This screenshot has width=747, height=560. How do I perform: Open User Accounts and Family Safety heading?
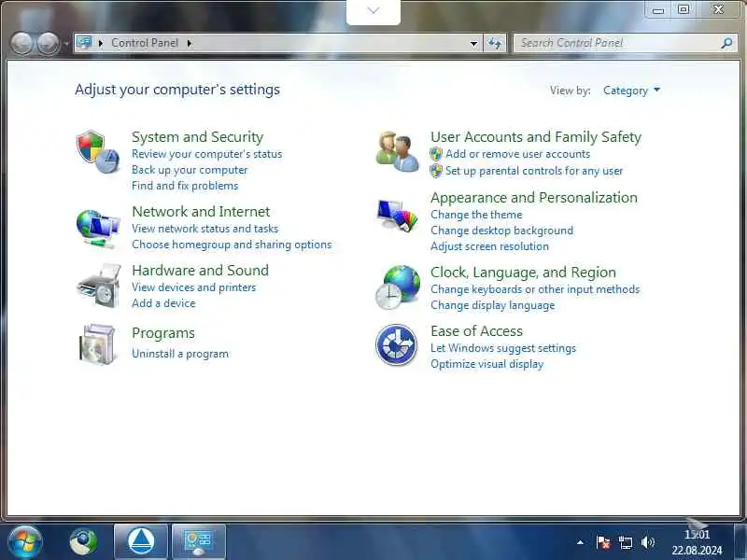click(x=536, y=137)
